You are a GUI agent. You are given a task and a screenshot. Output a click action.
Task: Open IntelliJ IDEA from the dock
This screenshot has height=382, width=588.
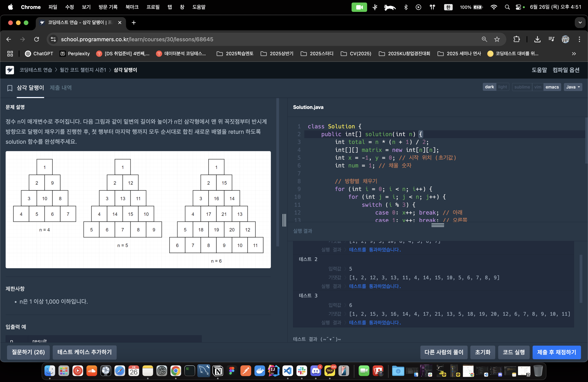tap(274, 371)
